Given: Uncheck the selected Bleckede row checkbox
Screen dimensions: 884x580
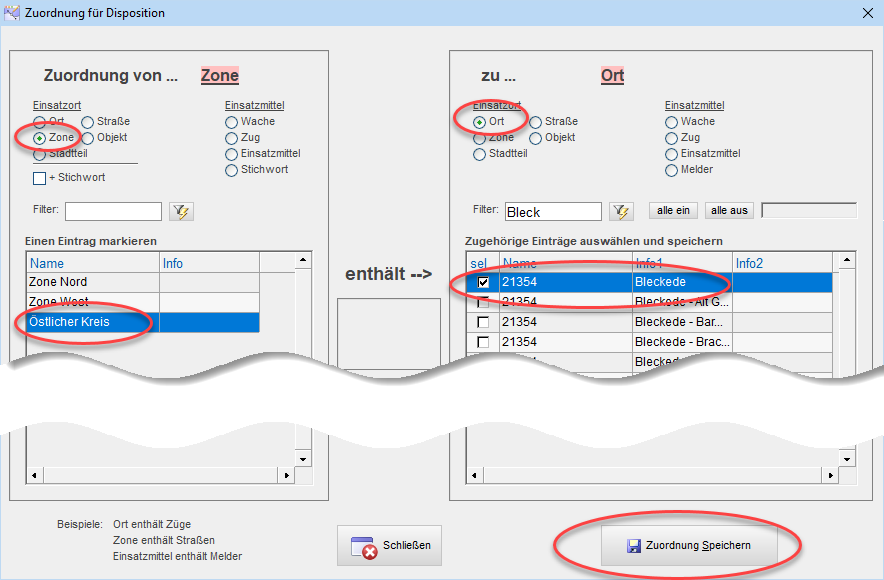Looking at the screenshot, I should (483, 283).
